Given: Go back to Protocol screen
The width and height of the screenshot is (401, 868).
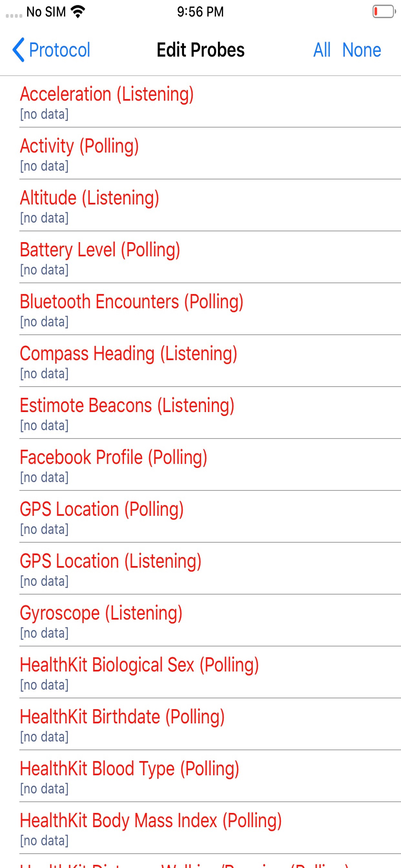Looking at the screenshot, I should pyautogui.click(x=51, y=50).
